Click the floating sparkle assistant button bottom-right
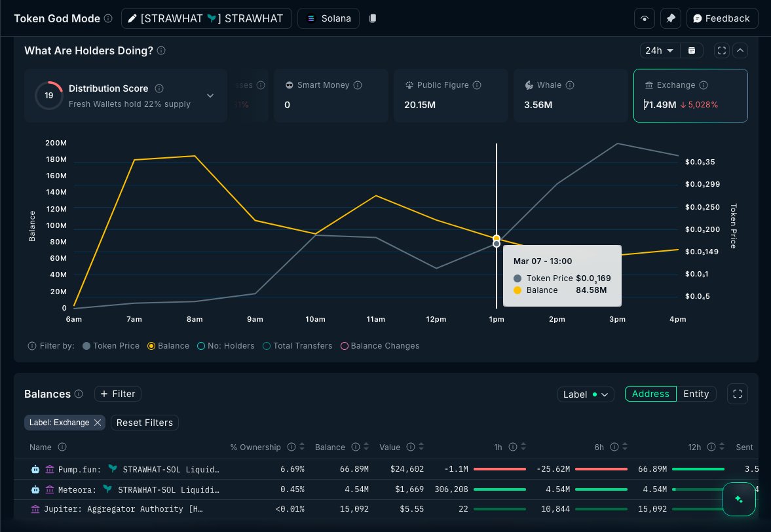This screenshot has height=532, width=771. [x=739, y=499]
